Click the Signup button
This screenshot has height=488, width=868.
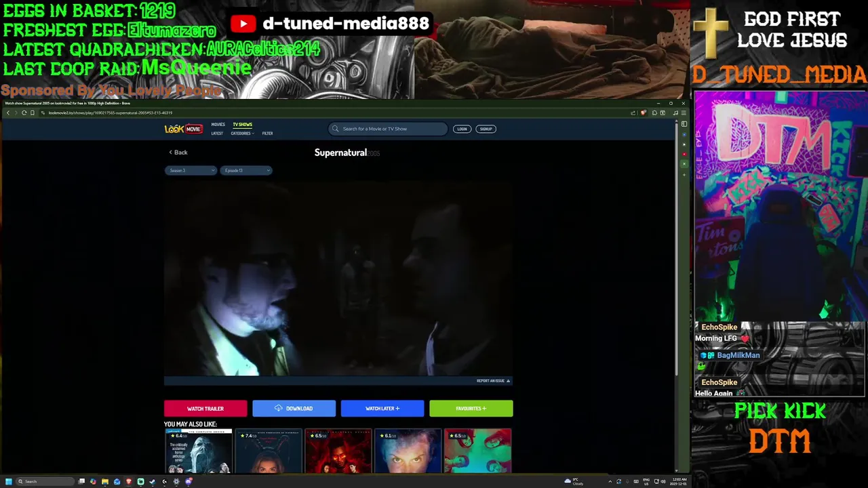coord(486,129)
